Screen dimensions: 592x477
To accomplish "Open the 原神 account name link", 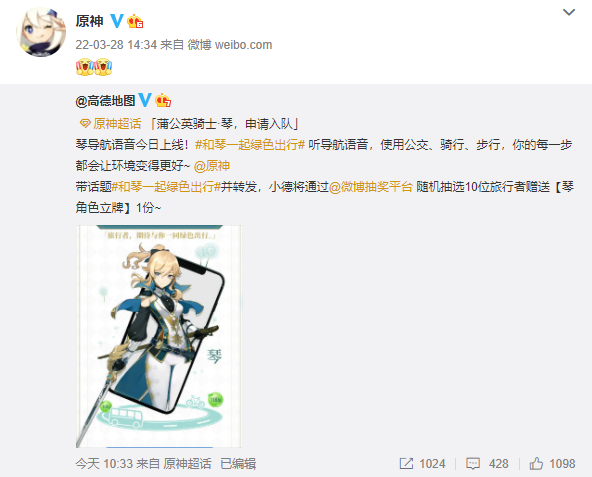I will click(89, 21).
